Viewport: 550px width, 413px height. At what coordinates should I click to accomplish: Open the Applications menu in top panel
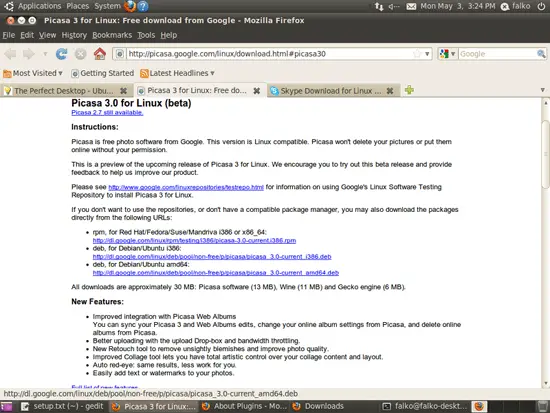[39, 6]
